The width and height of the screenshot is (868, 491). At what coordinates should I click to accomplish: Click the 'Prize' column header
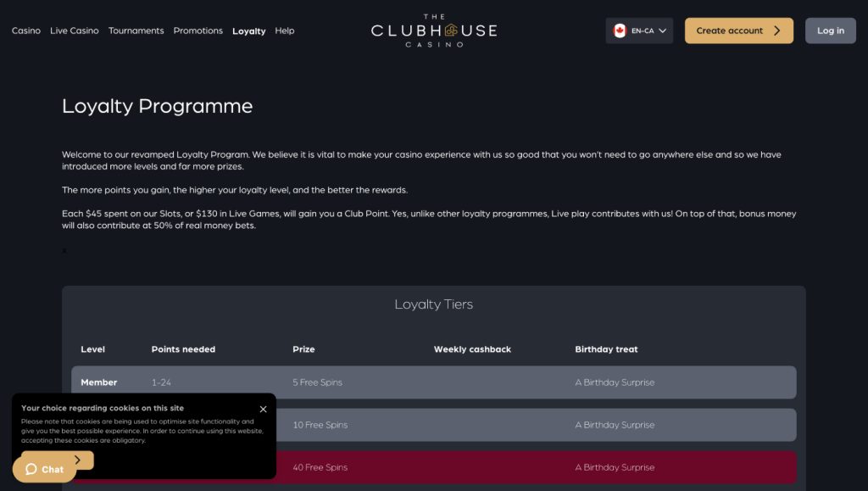(x=303, y=349)
